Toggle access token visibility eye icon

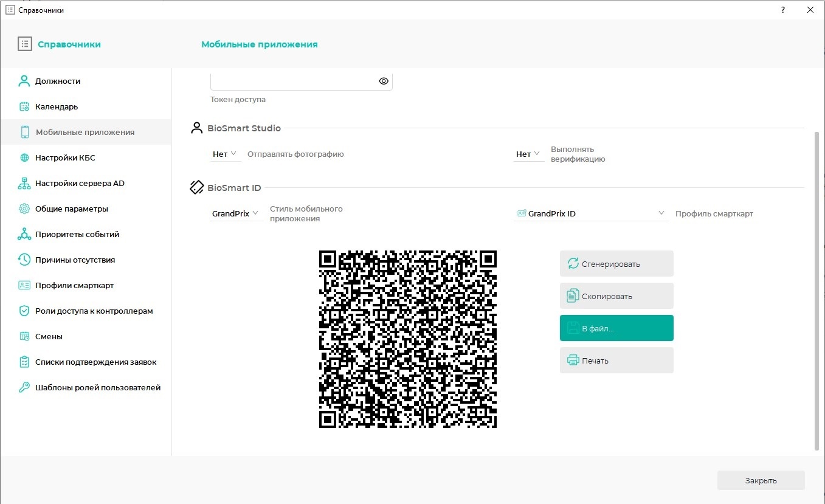click(384, 81)
